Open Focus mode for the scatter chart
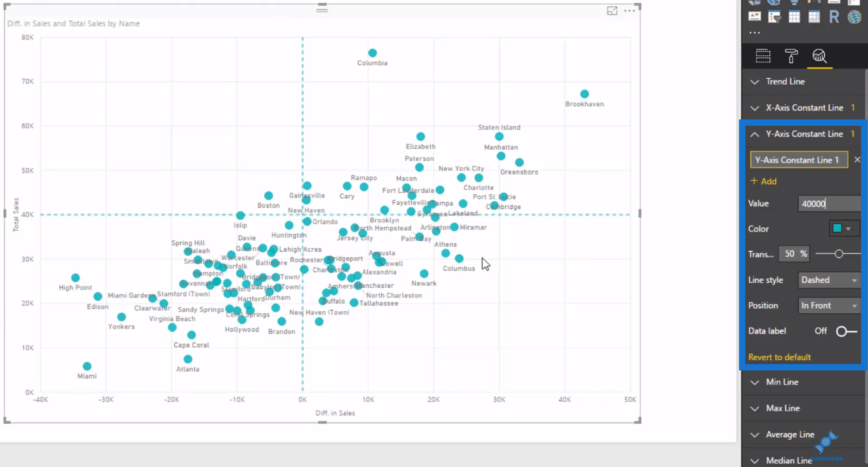Viewport: 868px width, 467px height. coord(612,11)
